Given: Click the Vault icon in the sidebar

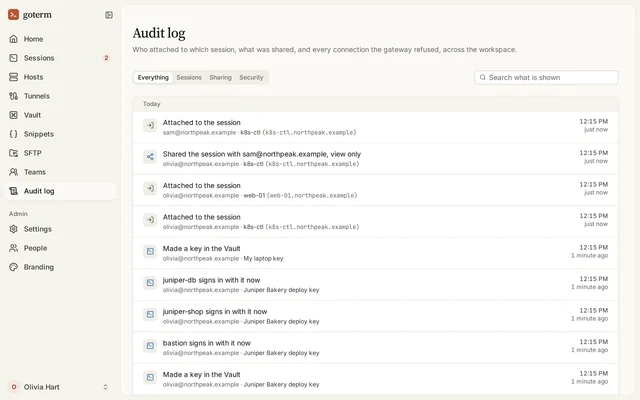Looking at the screenshot, I should pyautogui.click(x=13, y=115).
